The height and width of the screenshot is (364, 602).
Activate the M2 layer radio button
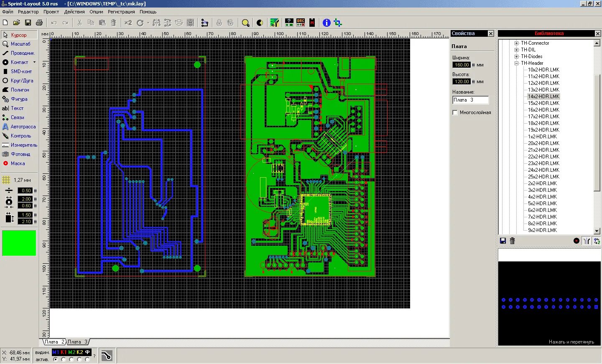pos(71,359)
